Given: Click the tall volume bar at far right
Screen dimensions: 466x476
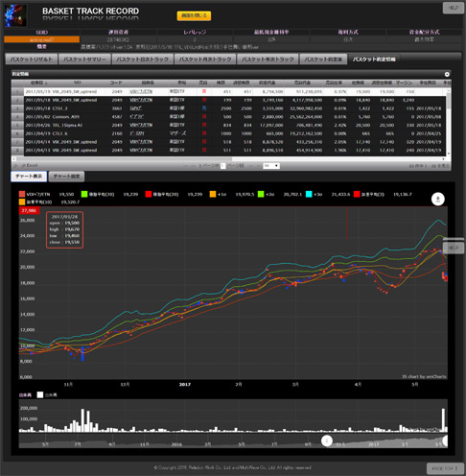Looking at the screenshot, I should tap(443, 420).
